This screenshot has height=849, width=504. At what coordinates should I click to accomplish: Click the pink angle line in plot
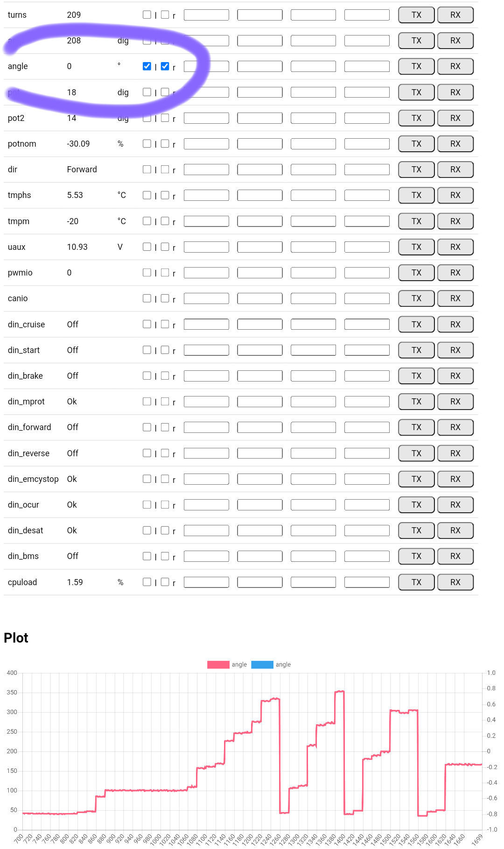(140, 790)
